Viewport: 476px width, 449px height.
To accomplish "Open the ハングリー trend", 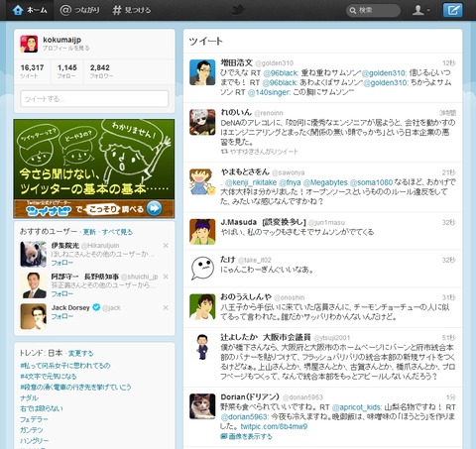I will click(34, 441).
